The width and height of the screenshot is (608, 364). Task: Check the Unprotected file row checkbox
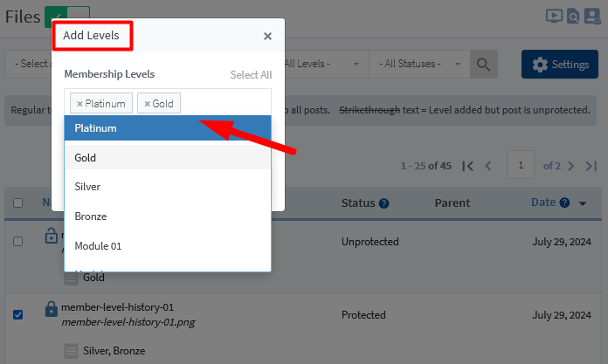[17, 242]
